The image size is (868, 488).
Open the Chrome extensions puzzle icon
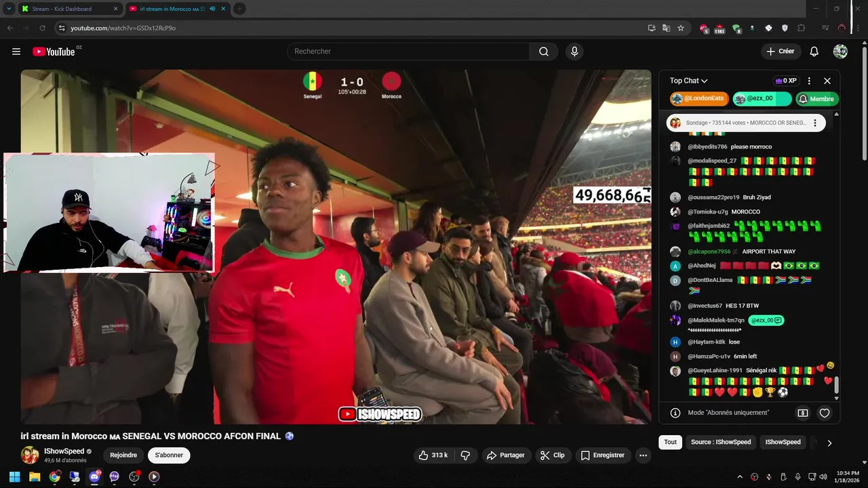pos(802,28)
